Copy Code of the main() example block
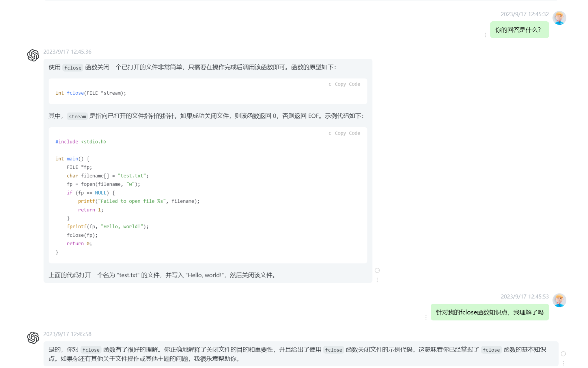 347,133
